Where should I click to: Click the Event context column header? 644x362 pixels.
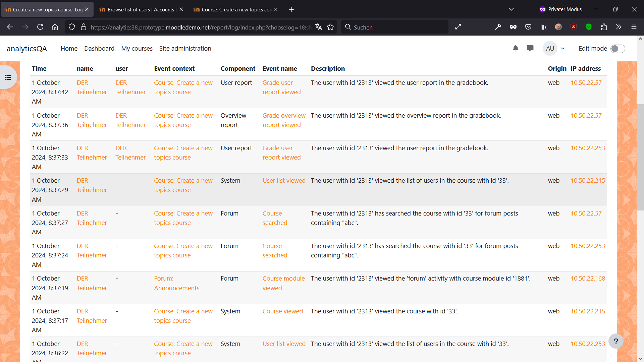pos(174,68)
